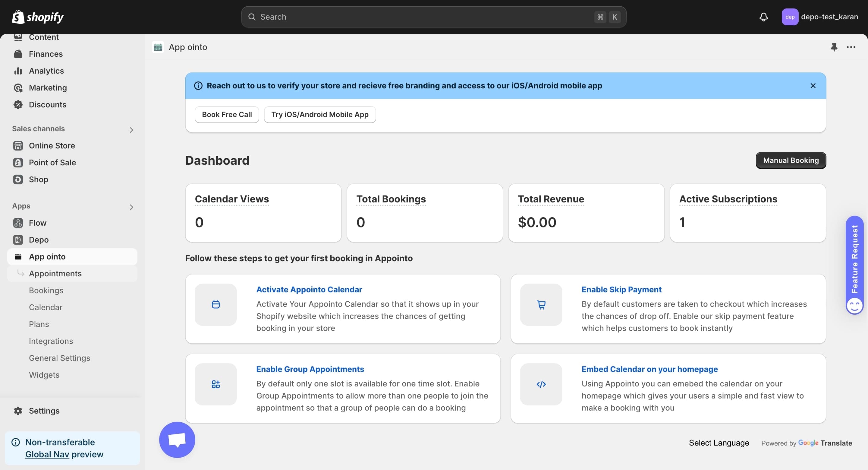Click the Embed Calendar code icon
This screenshot has width=868, height=470.
pyautogui.click(x=541, y=384)
